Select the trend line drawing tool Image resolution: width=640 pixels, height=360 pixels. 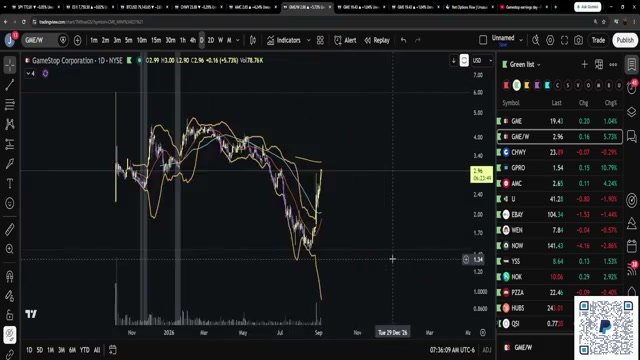coord(10,84)
